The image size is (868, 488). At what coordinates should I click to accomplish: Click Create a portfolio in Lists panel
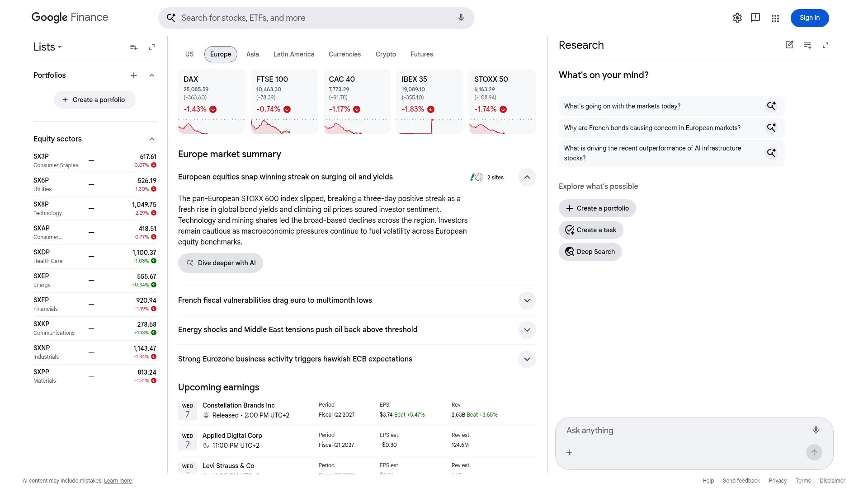click(94, 100)
